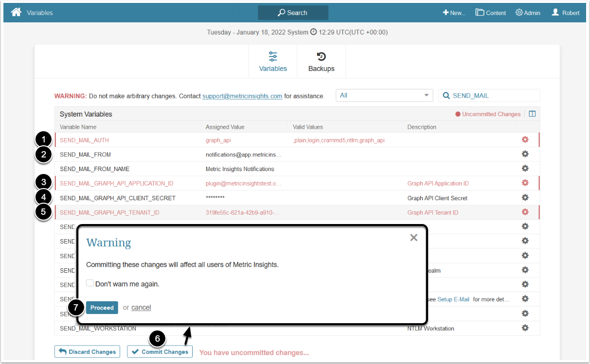The height and width of the screenshot is (364, 590).
Task: Switch to the Backups tab
Action: click(322, 62)
